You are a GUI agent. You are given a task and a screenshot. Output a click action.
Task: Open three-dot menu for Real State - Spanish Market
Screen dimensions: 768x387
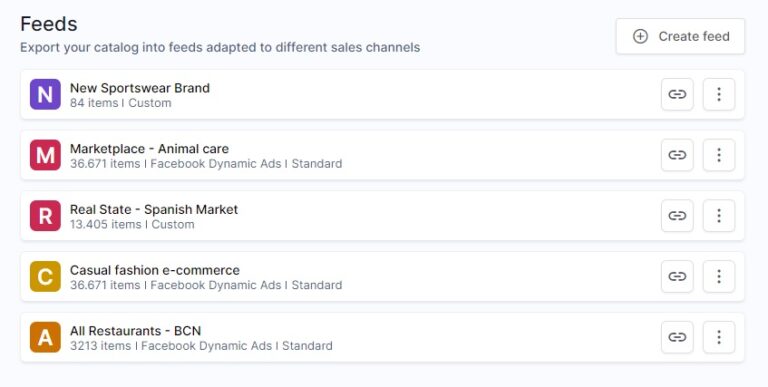719,216
